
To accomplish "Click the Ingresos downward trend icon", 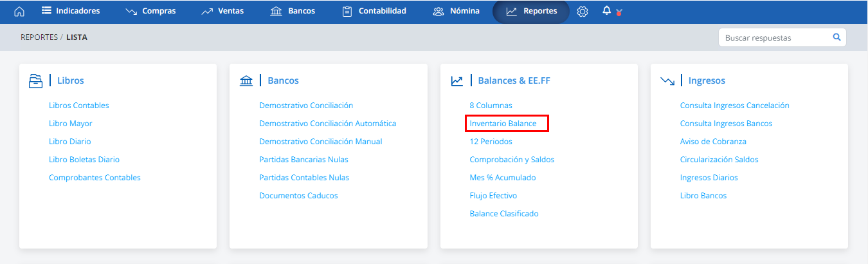I will pos(667,80).
